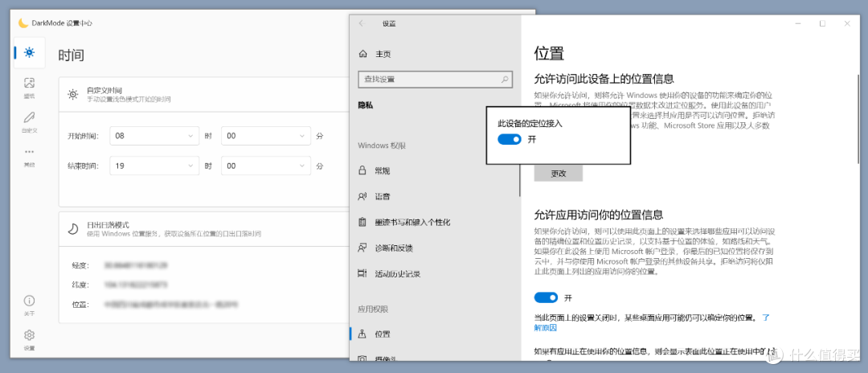Screen dimensions: 868x373
Task: Open the Other (其他) three-dots item in DarkMode
Action: [x=29, y=157]
